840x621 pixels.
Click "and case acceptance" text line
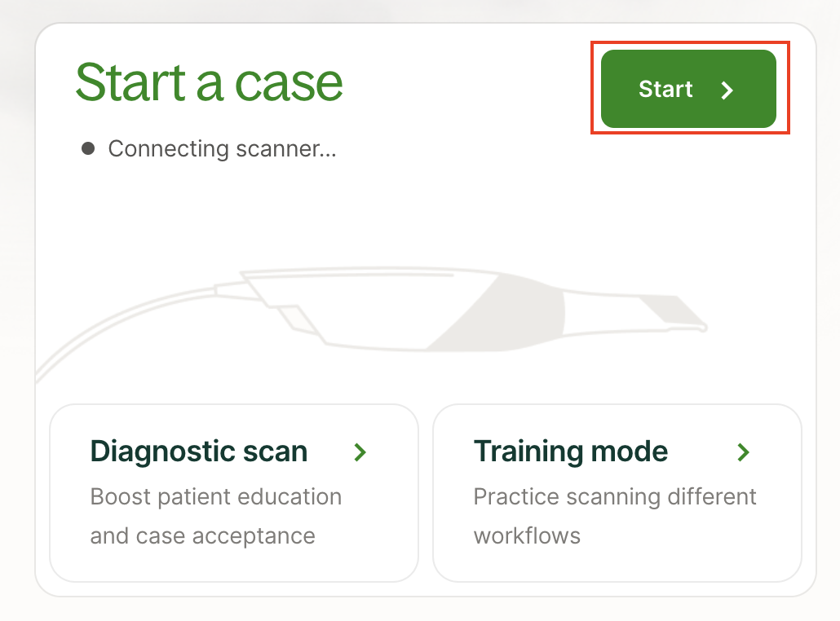tap(202, 536)
